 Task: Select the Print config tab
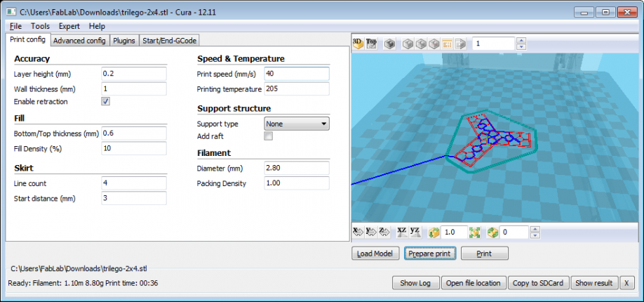point(27,39)
